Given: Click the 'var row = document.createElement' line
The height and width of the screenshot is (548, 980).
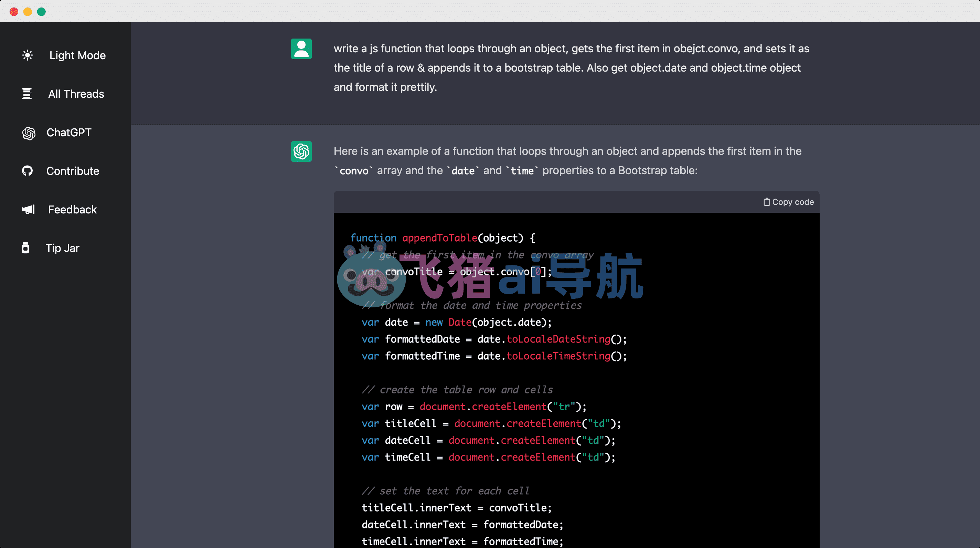Looking at the screenshot, I should pos(474,407).
